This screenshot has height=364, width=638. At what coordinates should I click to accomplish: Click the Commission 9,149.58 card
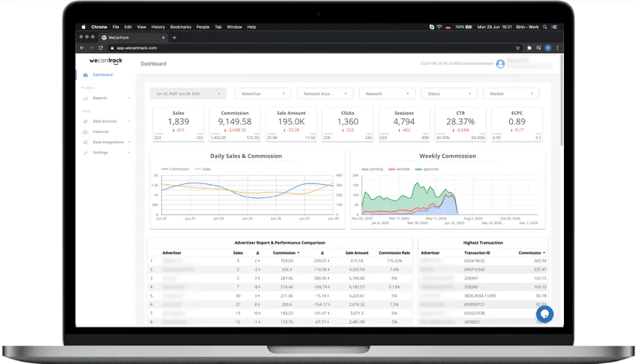(235, 125)
